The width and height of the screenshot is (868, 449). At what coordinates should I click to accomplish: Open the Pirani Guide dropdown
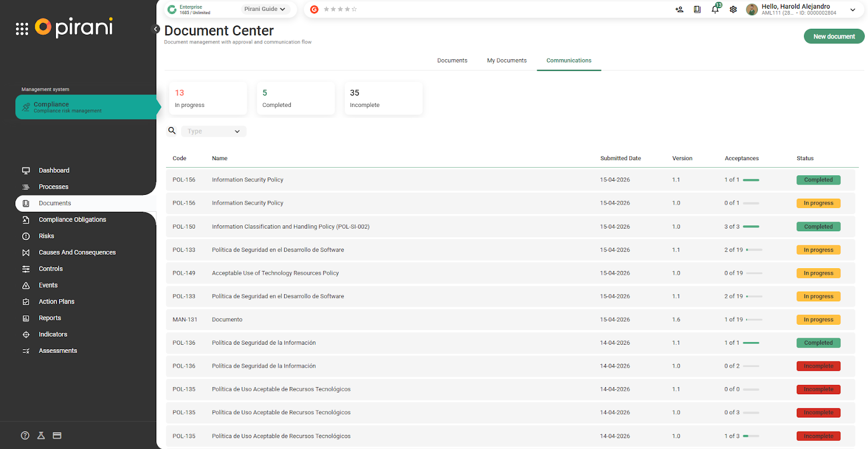click(264, 9)
